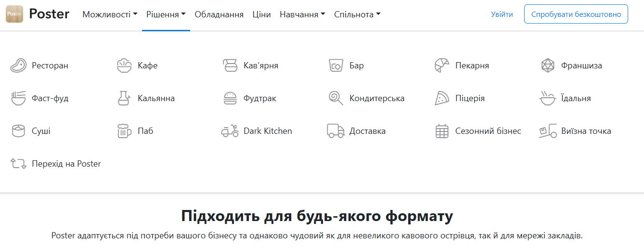644x248 pixels.
Task: Click the glass icon next to Бар
Action: [336, 65]
